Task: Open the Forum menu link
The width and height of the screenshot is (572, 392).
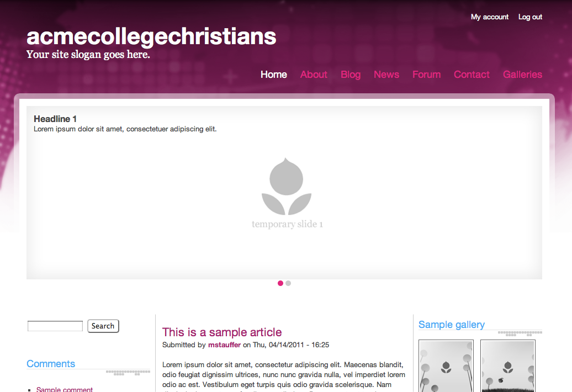Action: pos(426,75)
